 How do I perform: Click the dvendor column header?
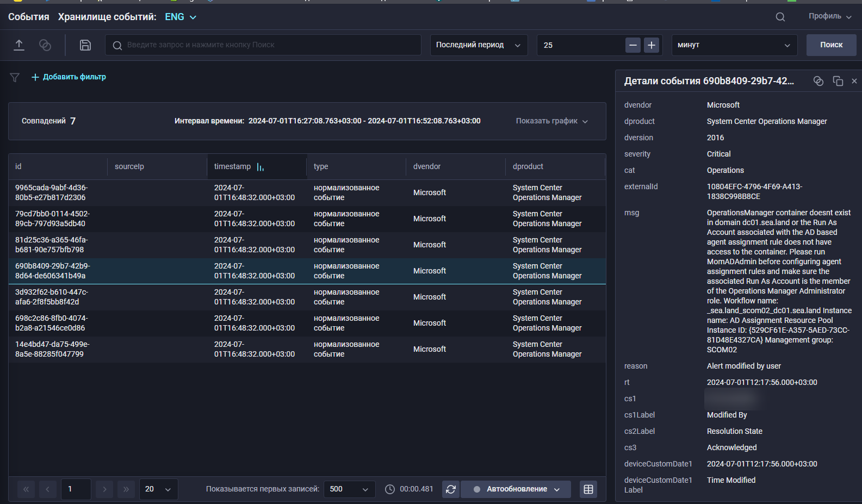coord(456,167)
